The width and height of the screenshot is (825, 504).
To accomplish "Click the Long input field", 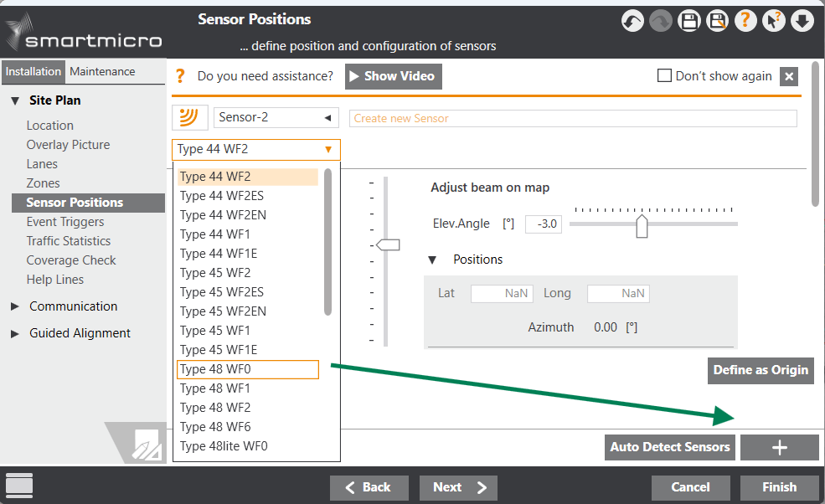I will pos(618,294).
